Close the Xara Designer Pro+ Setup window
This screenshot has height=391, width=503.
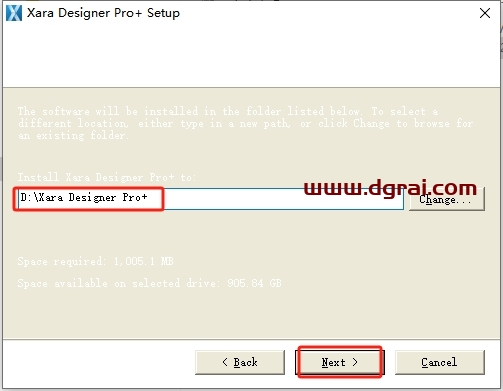click(485, 13)
